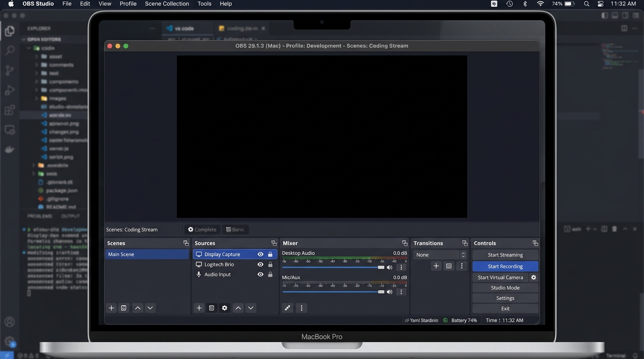Open the Tools menu
Screen dimensions: 644x359
click(204, 4)
